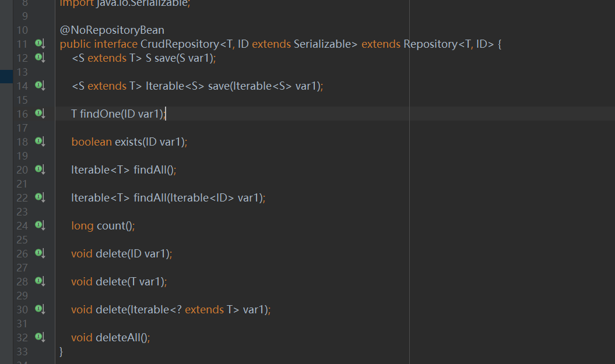Click the gutter icon beside save(S var1)
The height and width of the screenshot is (364, 615).
[x=40, y=58]
